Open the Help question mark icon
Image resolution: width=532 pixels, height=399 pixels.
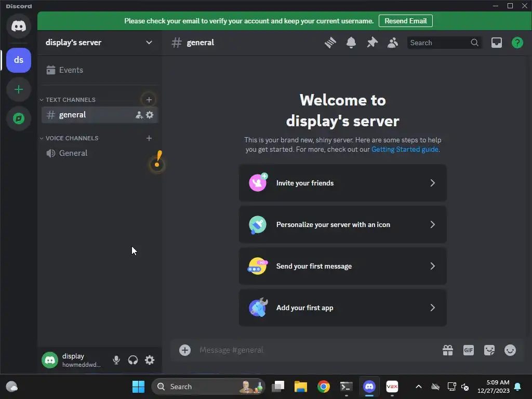pyautogui.click(x=517, y=43)
